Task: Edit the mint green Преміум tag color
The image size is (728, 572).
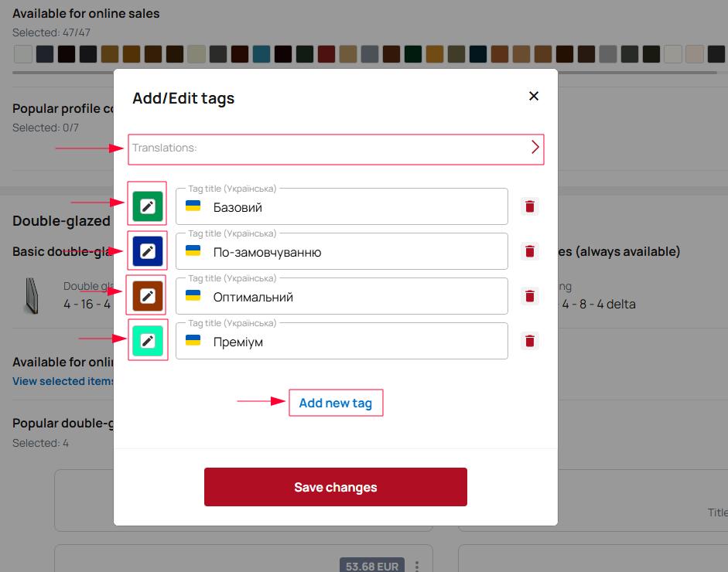Action: point(147,341)
